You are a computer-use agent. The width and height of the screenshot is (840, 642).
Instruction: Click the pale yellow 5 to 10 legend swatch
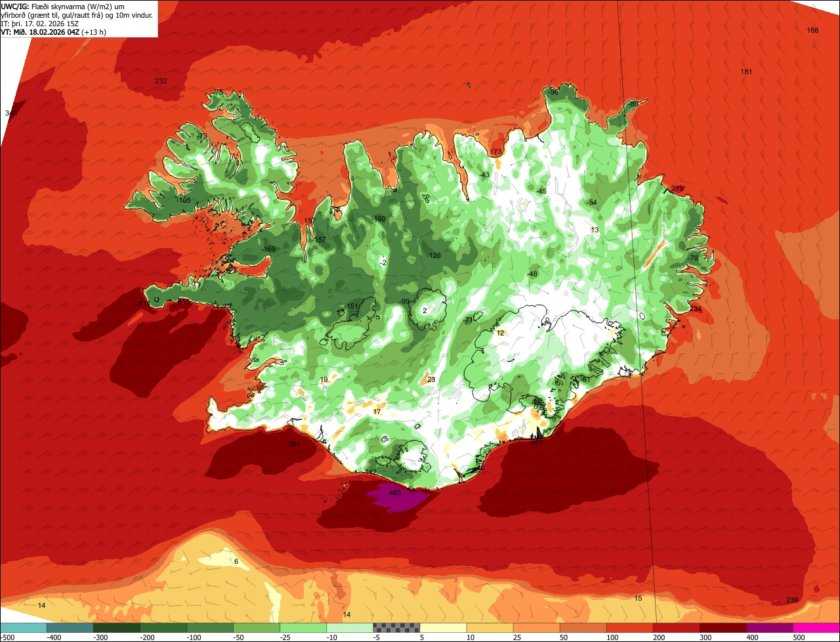pos(443,628)
